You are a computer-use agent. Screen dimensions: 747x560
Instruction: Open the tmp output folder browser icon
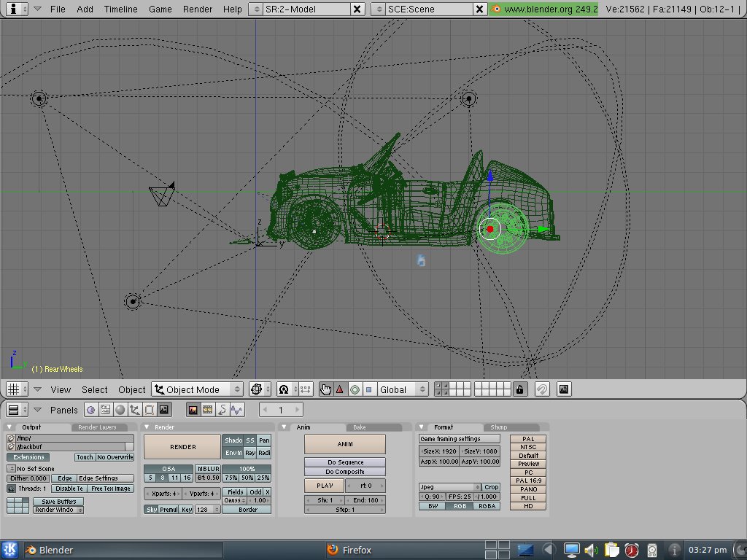point(11,438)
